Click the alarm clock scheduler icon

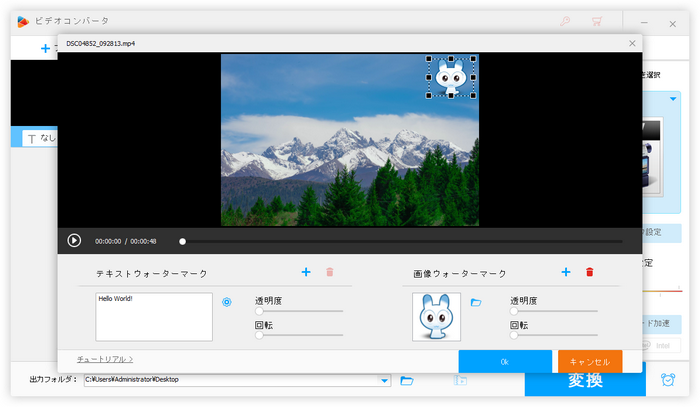pos(667,380)
